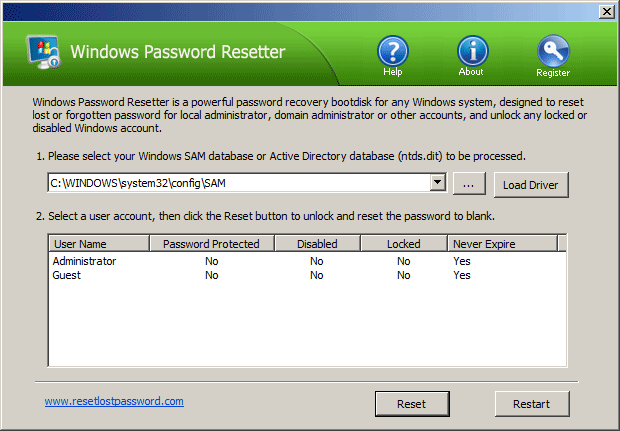Click the Load Driver button
Screen dimensions: 620x431
531,185
